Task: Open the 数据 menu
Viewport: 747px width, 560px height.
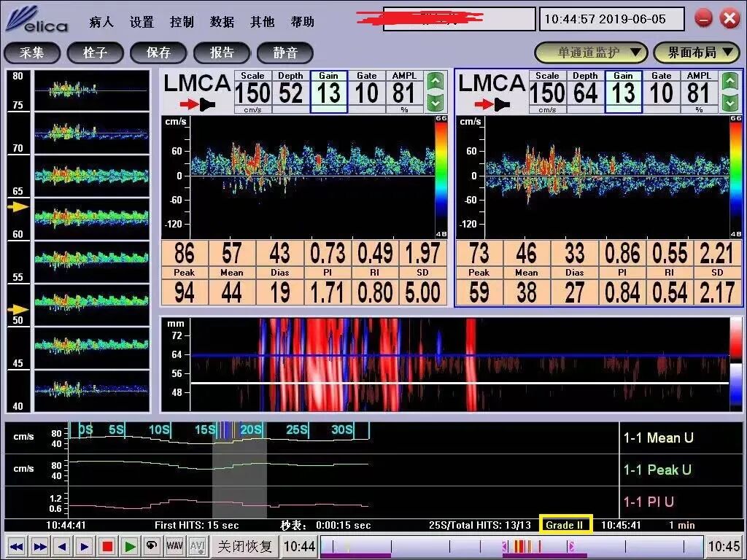Action: [222, 22]
